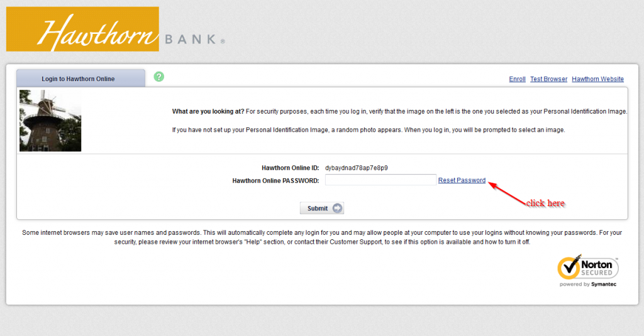Image resolution: width=644 pixels, height=336 pixels.
Task: Click the "If you have not set up" sentence
Action: click(x=369, y=129)
